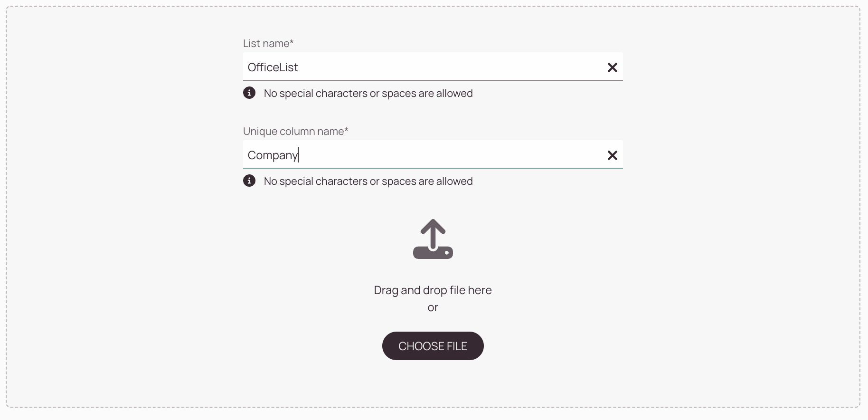The height and width of the screenshot is (420, 868).
Task: Click the List name* label
Action: 268,43
